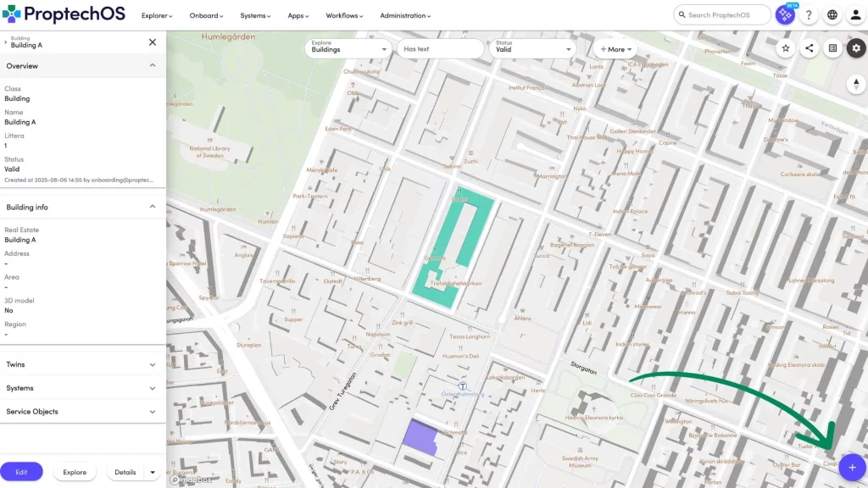Open the Status Valid dropdown
Screen dimensions: 868x488
tap(534, 49)
